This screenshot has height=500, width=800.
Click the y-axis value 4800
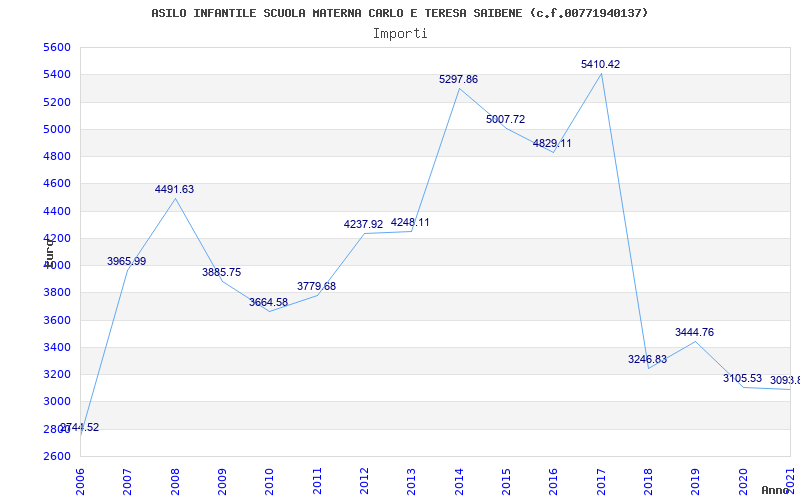57,156
